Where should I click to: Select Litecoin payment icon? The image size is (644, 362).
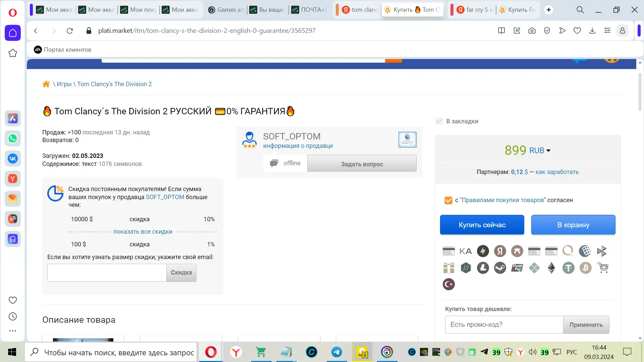(483, 268)
